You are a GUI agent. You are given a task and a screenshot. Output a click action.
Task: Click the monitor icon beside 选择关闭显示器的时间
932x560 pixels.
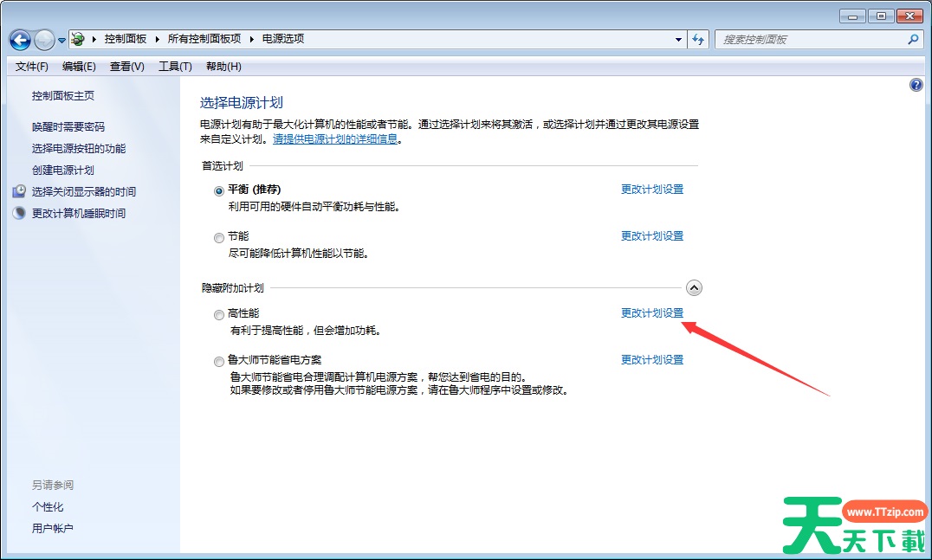pos(19,191)
